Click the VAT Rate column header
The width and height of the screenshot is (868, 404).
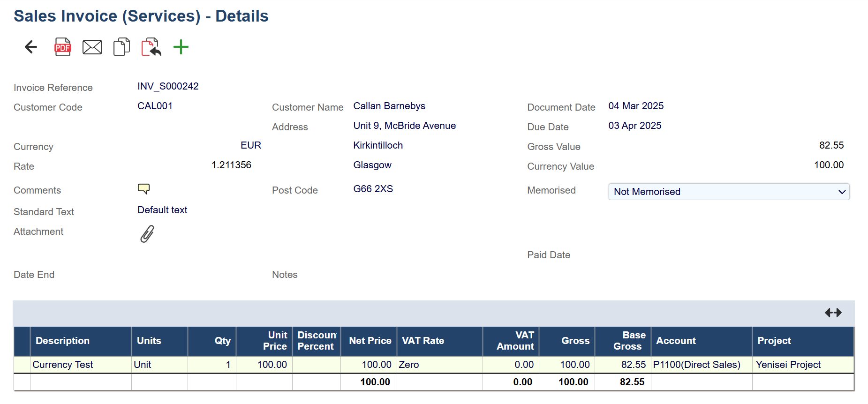click(x=423, y=341)
